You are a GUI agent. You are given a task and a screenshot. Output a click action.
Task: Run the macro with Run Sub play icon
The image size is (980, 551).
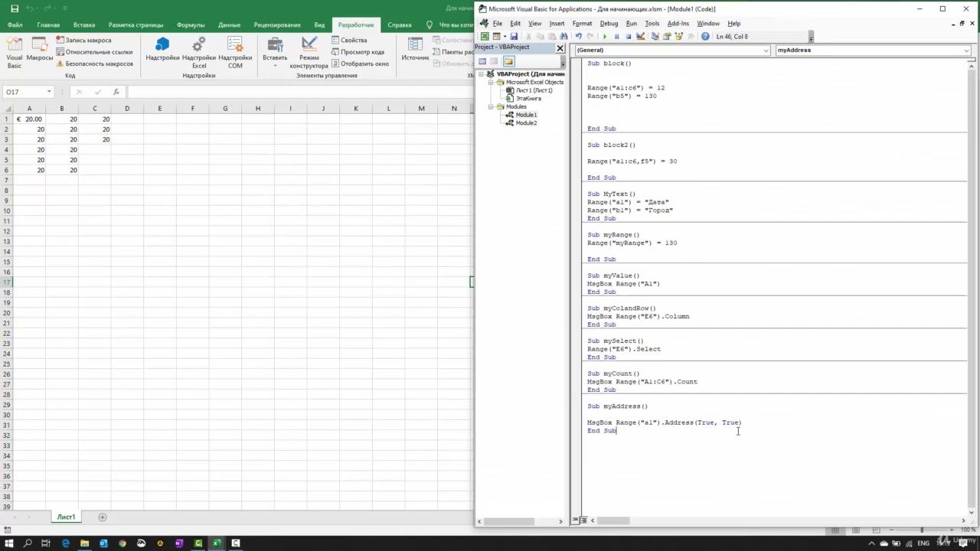(x=605, y=36)
